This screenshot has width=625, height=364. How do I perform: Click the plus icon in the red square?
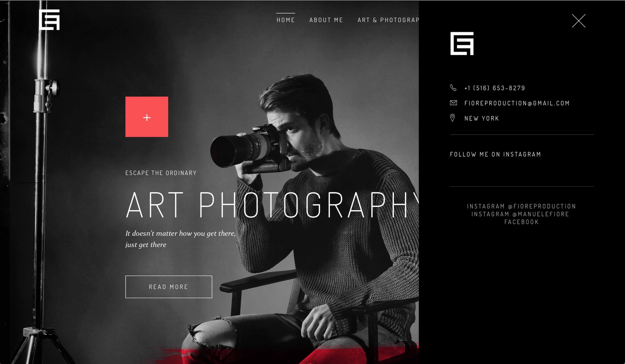[x=147, y=117]
